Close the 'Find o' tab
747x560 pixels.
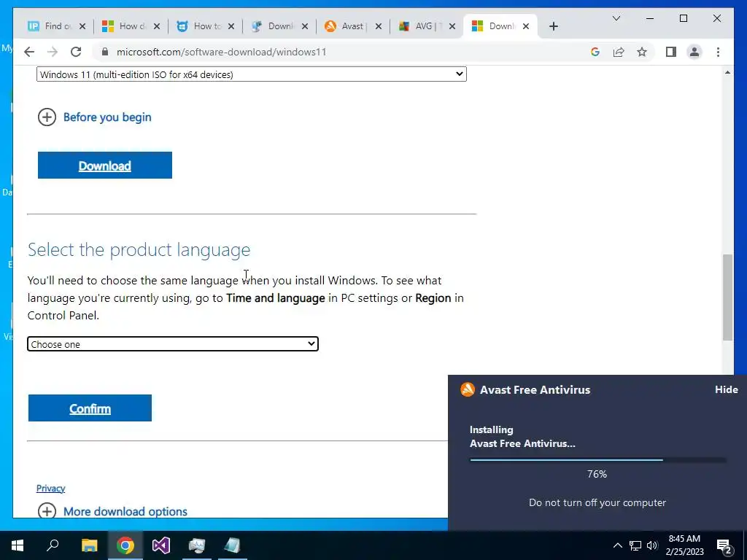point(82,26)
